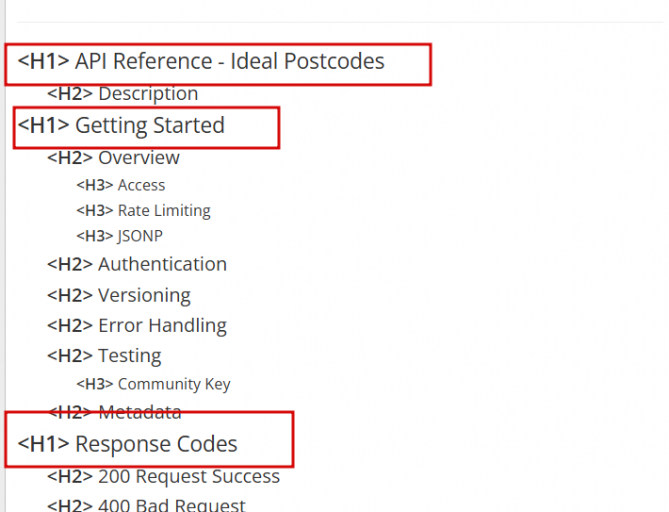Viewport: 669px width, 512px height.
Task: Jump to the Getting Started heading
Action: (121, 125)
